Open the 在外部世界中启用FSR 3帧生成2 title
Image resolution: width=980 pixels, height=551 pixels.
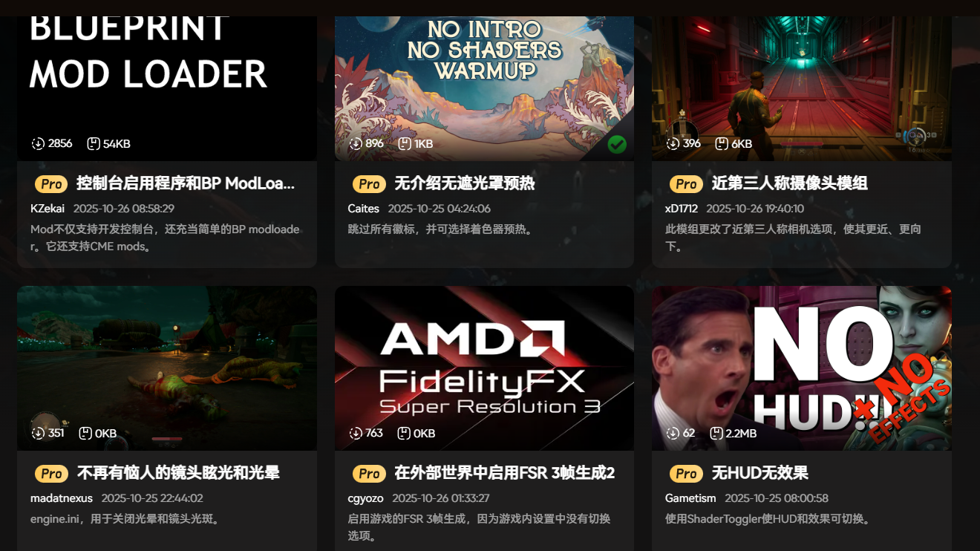tap(505, 473)
